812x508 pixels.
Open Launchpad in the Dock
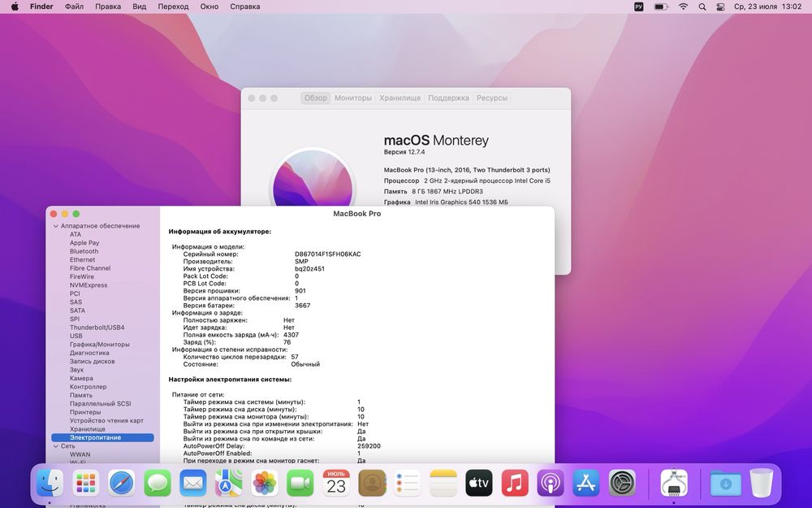pos(85,483)
